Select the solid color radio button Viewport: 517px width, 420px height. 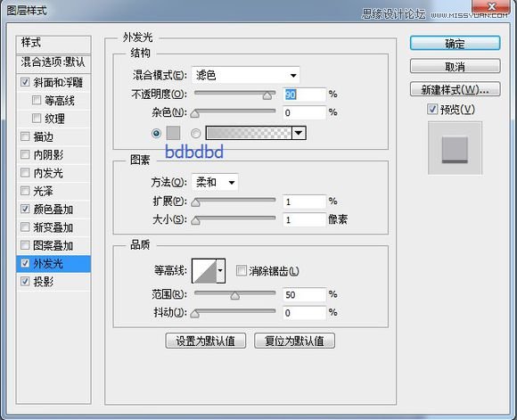[x=156, y=133]
